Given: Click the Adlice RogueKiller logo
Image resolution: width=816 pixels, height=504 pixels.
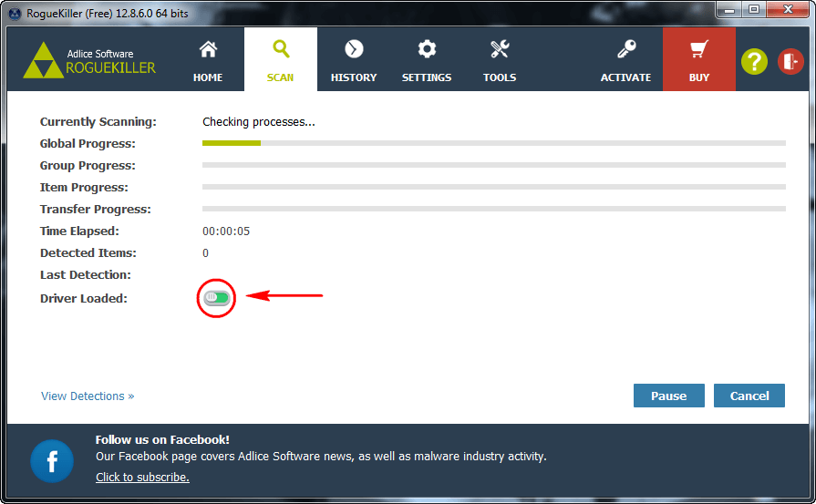Looking at the screenshot, I should pos(89,60).
